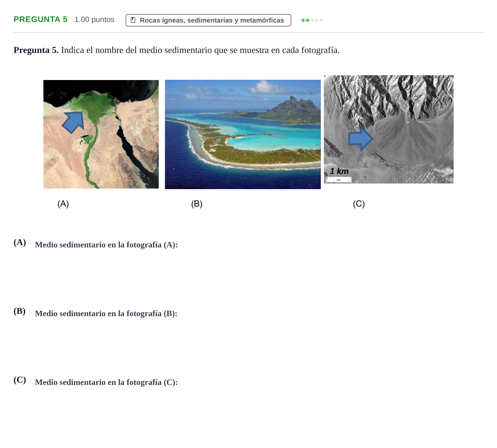497x448 pixels.
Task: Open photograph C of the alluvial fan
Action: click(x=389, y=129)
